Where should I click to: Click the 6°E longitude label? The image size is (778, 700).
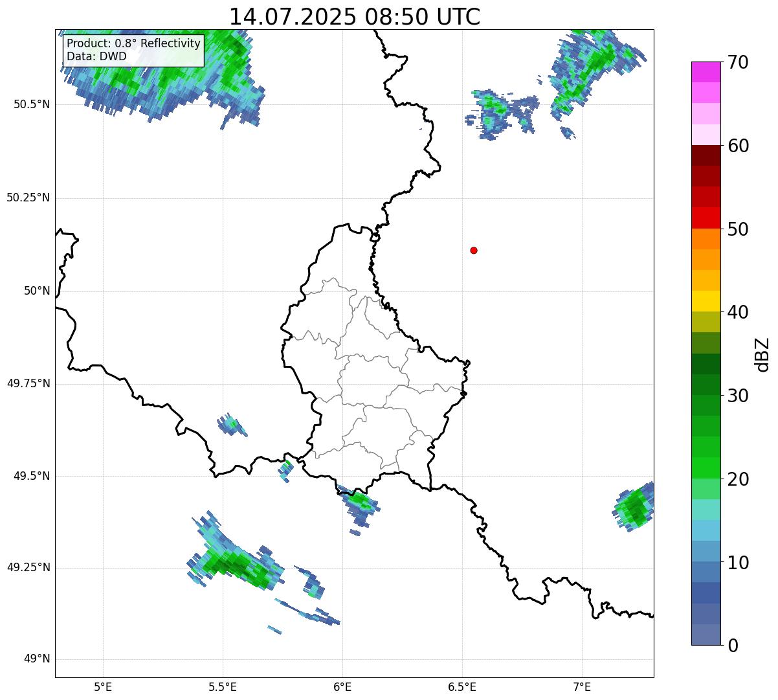[x=342, y=686]
